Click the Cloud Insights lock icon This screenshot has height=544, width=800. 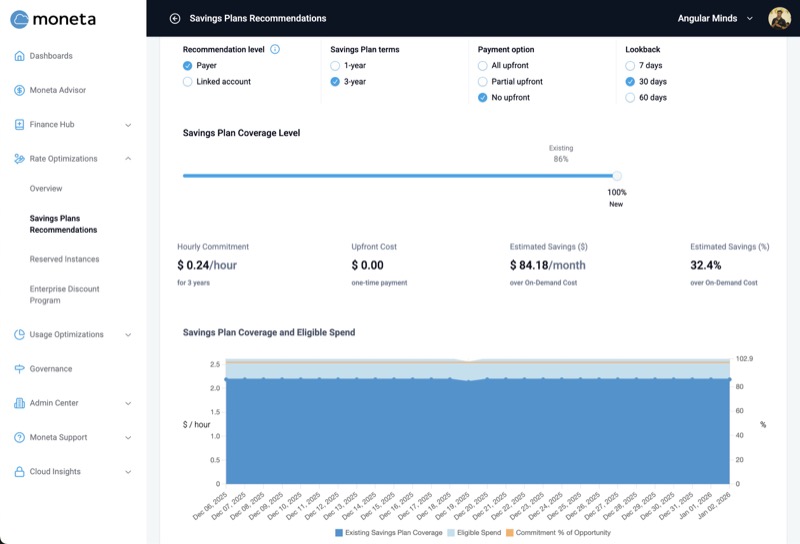click(x=19, y=472)
